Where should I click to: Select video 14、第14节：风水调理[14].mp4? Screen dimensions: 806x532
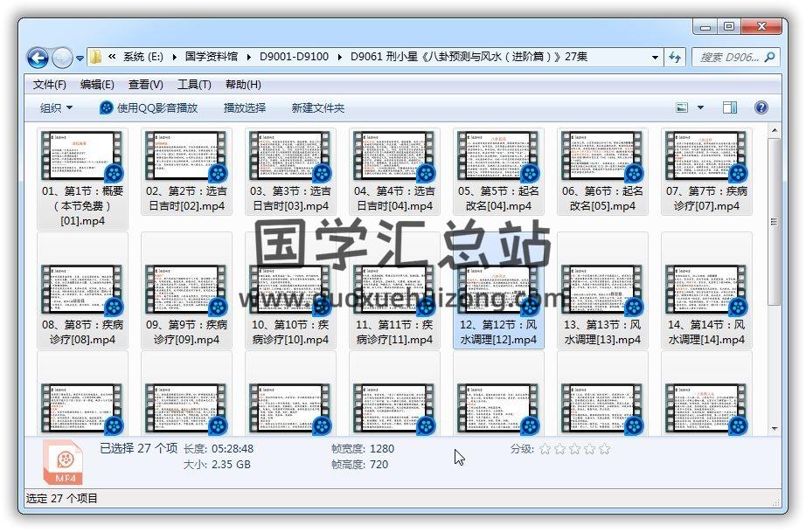tap(706, 290)
